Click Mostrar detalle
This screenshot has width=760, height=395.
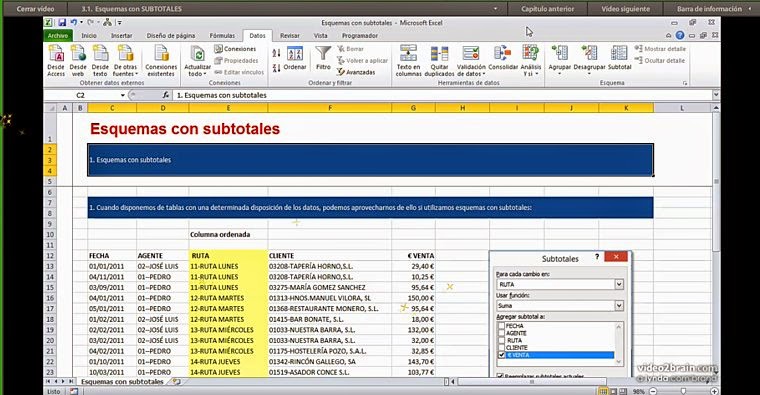pyautogui.click(x=660, y=49)
